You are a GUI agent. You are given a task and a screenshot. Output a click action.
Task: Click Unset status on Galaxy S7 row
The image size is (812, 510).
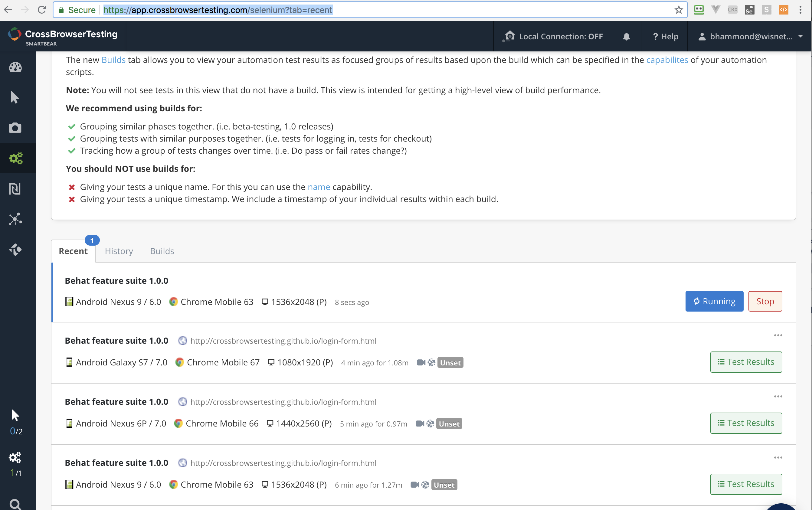point(450,362)
